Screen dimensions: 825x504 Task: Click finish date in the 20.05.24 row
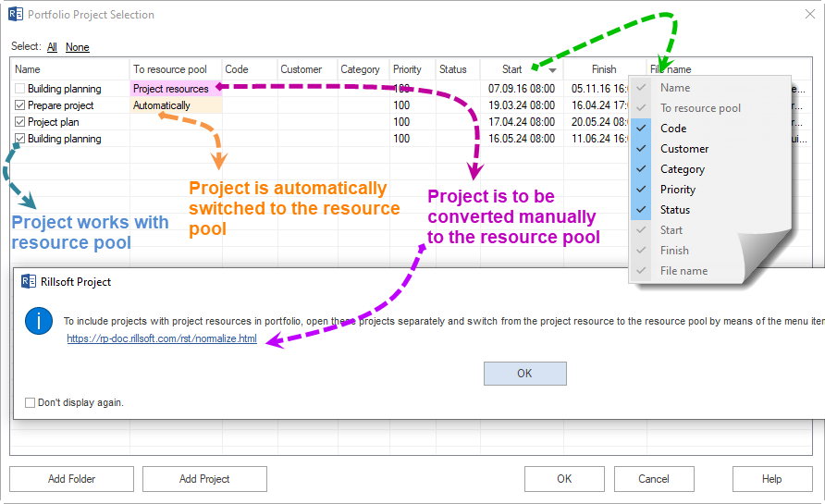tap(599, 122)
